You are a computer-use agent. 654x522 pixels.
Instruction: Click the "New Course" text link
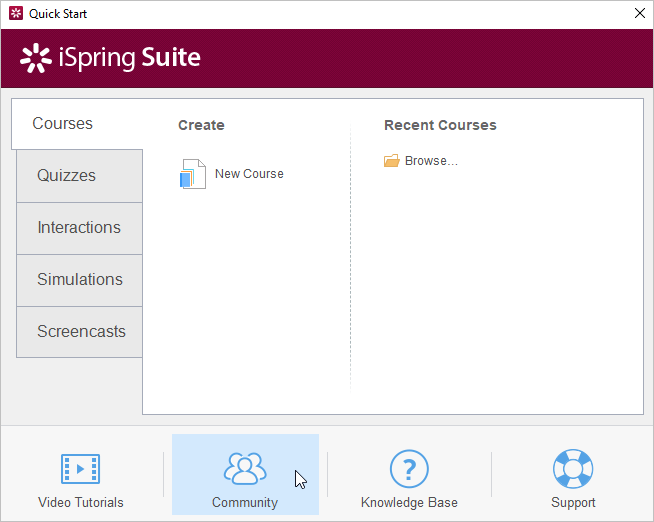(x=249, y=174)
